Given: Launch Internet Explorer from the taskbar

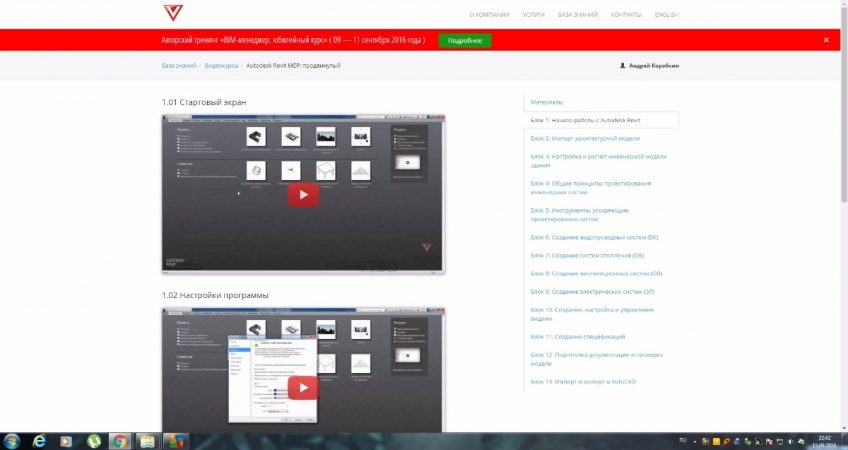Looking at the screenshot, I should 40,440.
